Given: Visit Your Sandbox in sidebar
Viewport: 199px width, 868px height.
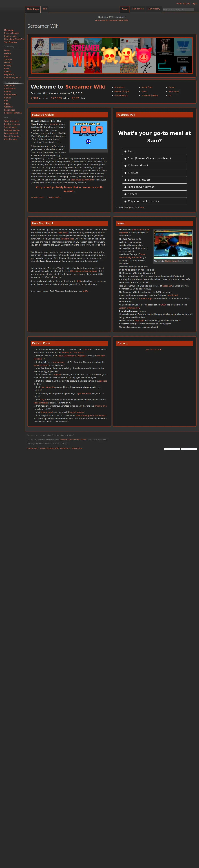Looking at the screenshot, I should [x=10, y=42].
